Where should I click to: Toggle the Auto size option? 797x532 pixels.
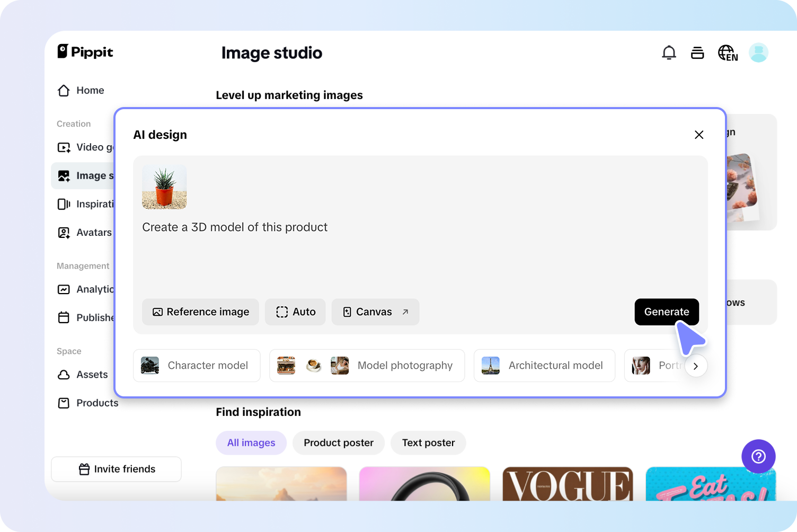tap(295, 312)
